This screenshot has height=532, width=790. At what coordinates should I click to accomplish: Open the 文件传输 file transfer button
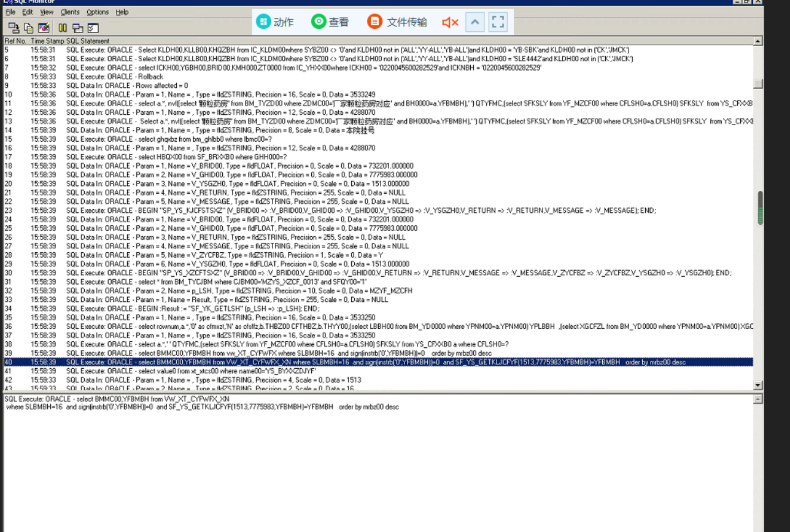click(x=397, y=22)
